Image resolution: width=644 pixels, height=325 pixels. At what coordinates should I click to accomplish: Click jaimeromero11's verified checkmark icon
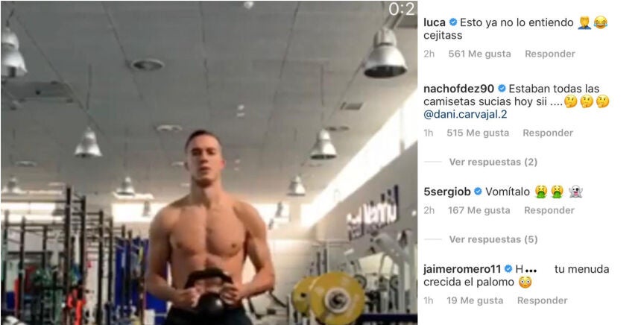click(508, 269)
